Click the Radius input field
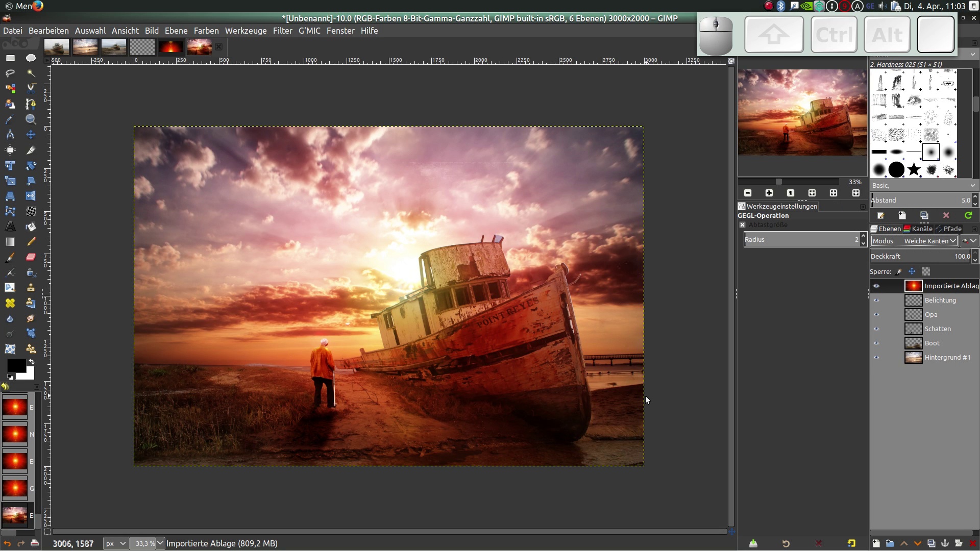The image size is (980, 551). point(799,240)
